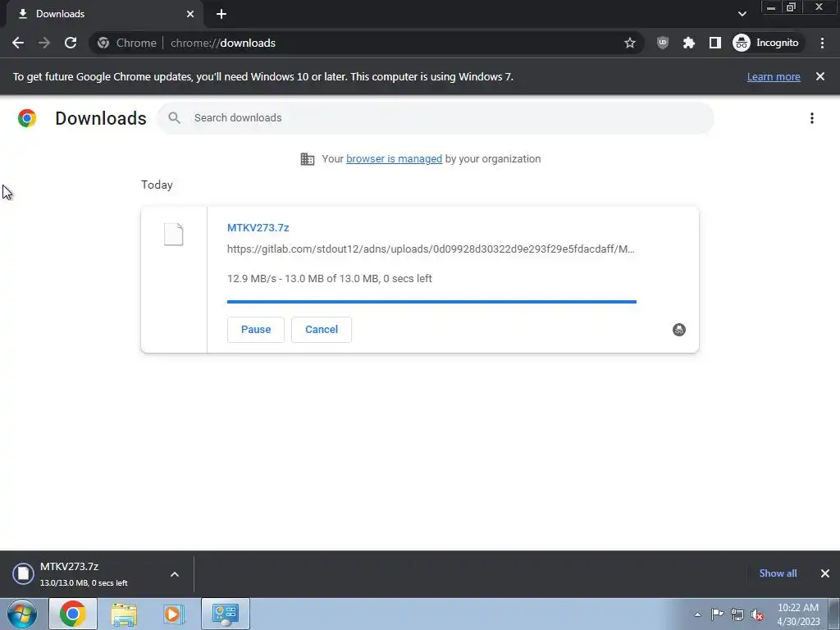Click the incognito badge on download card
The image size is (840, 630).
[678, 330]
